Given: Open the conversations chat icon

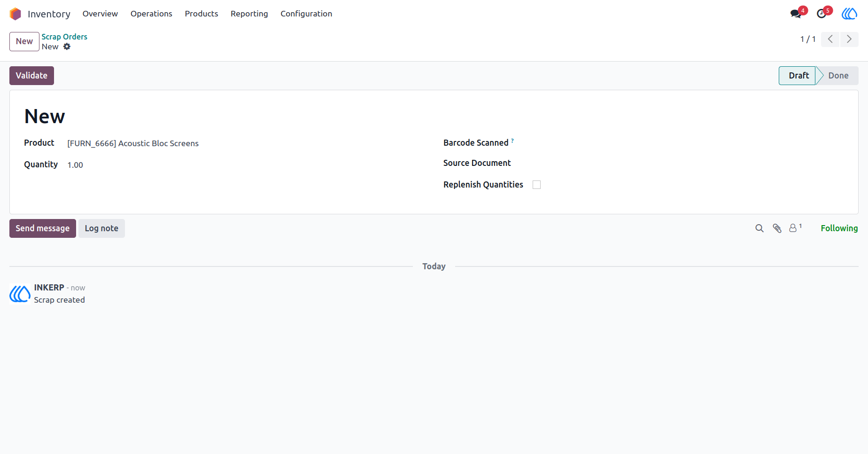Looking at the screenshot, I should click(796, 14).
